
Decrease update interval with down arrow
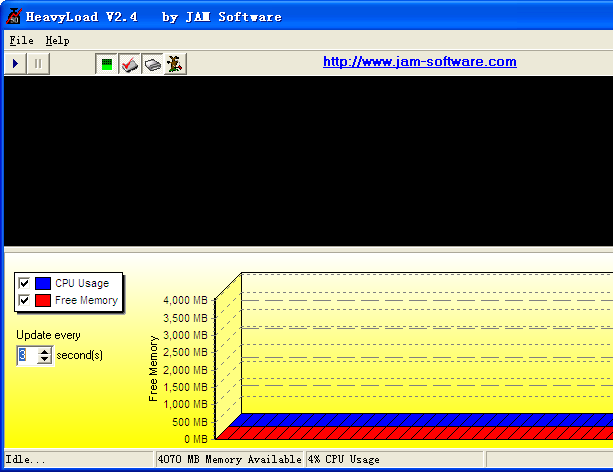(x=44, y=360)
